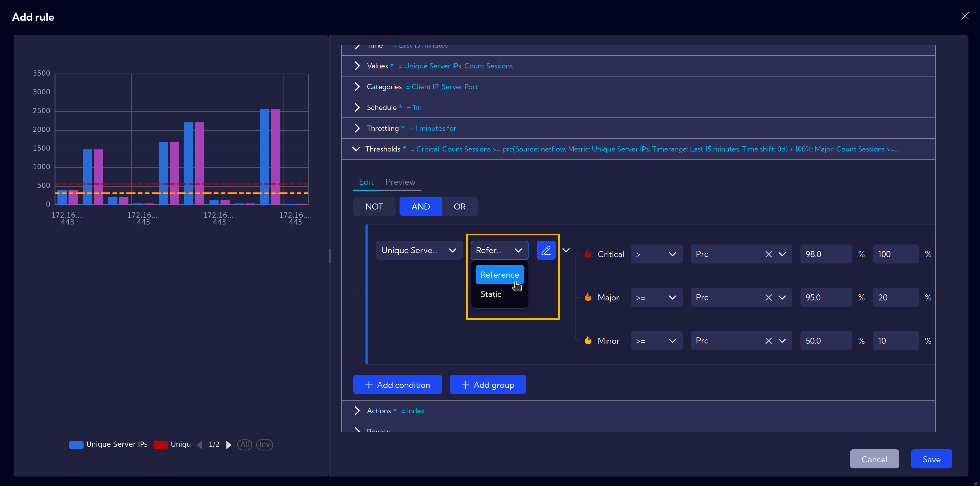
Task: Choose Static from the dropdown list
Action: click(x=491, y=294)
